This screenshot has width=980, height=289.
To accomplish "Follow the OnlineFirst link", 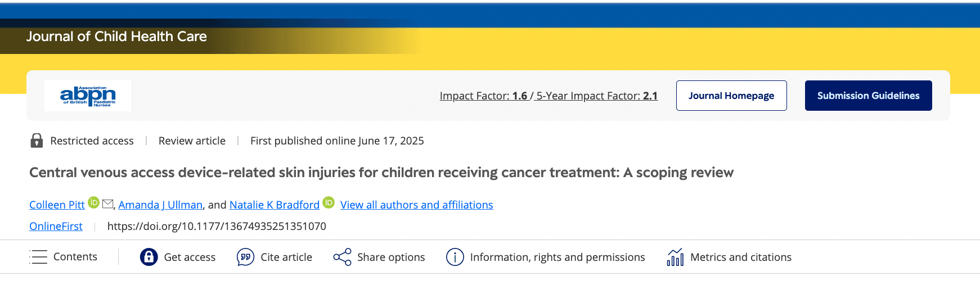I will click(56, 226).
